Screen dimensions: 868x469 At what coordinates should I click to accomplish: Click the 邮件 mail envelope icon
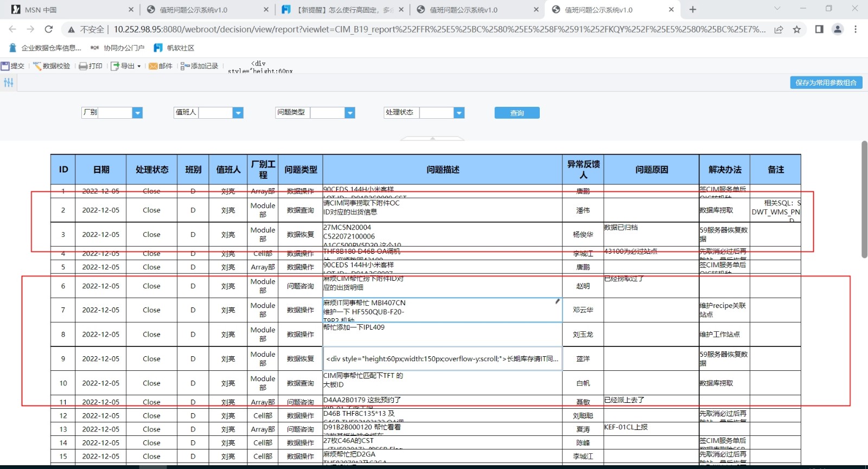(153, 66)
